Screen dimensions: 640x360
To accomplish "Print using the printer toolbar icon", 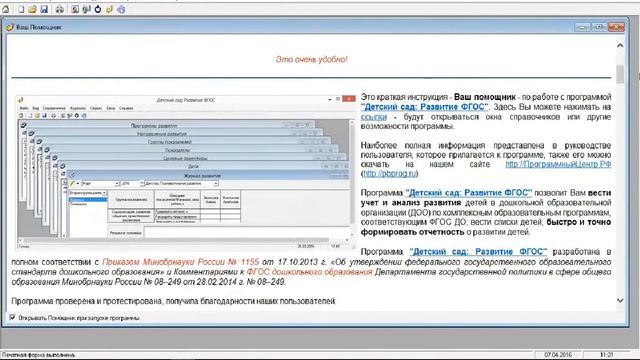I will [x=60, y=9].
